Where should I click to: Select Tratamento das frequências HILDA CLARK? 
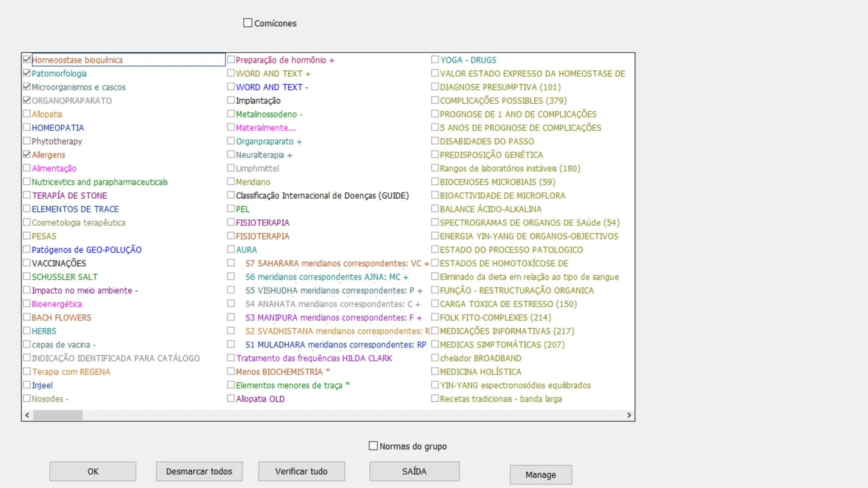click(231, 358)
